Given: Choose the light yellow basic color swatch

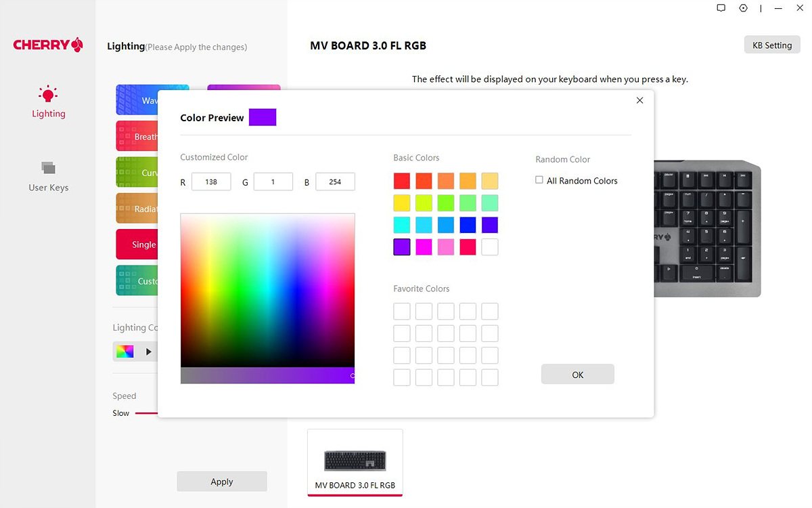Looking at the screenshot, I should [x=490, y=181].
